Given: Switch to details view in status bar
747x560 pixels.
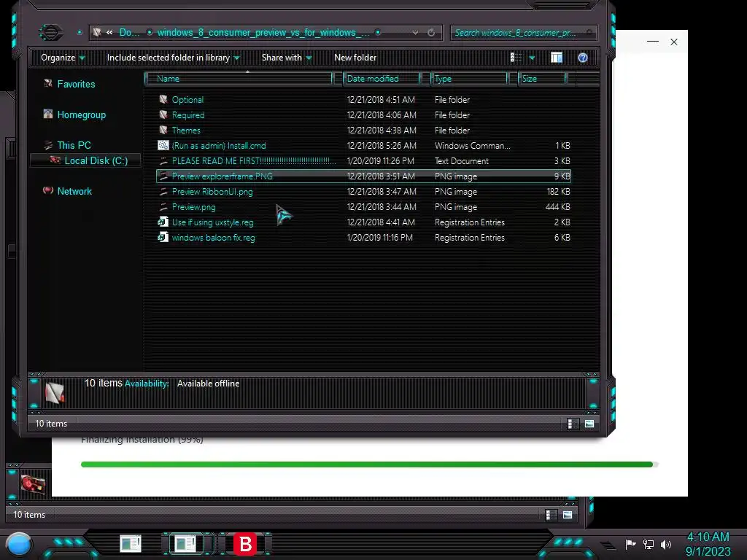Looking at the screenshot, I should tap(573, 424).
